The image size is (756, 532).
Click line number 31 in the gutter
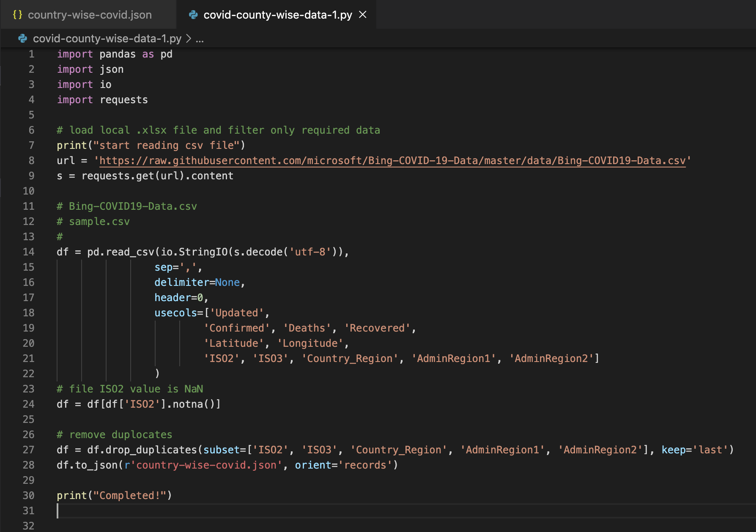(x=28, y=511)
